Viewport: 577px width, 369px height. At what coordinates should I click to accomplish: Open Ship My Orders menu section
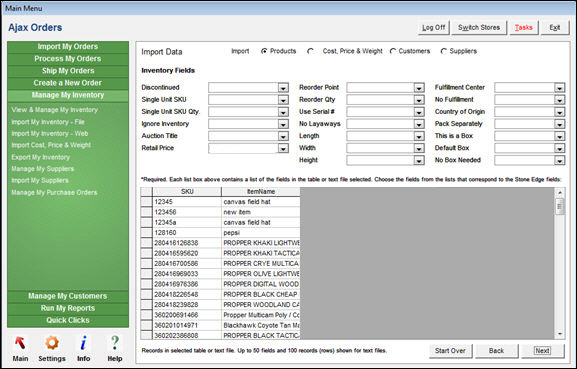click(x=68, y=71)
